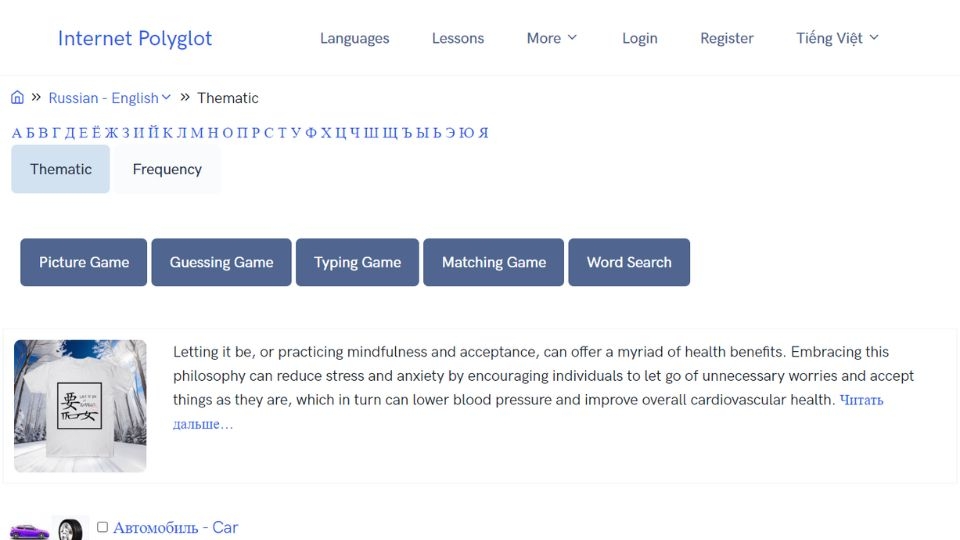Click the home icon in the breadcrumb
Image resolution: width=960 pixels, height=540 pixels.
pyautogui.click(x=17, y=98)
